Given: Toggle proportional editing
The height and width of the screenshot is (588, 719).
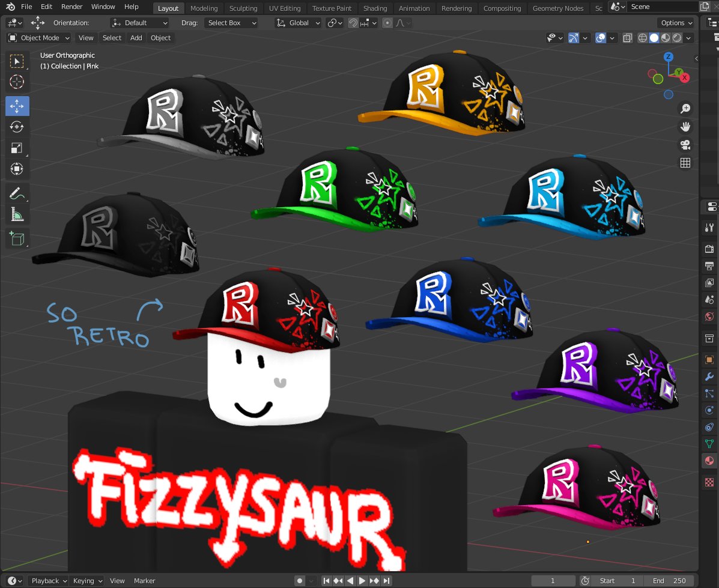Looking at the screenshot, I should [x=387, y=23].
